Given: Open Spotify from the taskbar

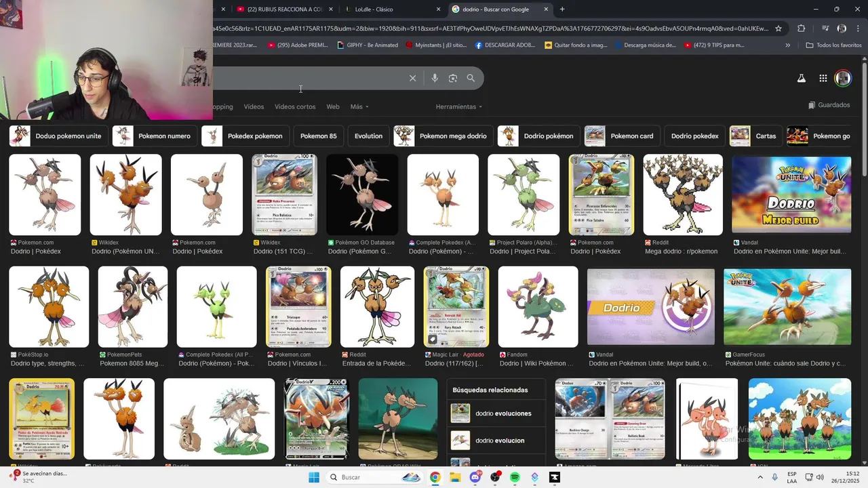Looking at the screenshot, I should [515, 477].
